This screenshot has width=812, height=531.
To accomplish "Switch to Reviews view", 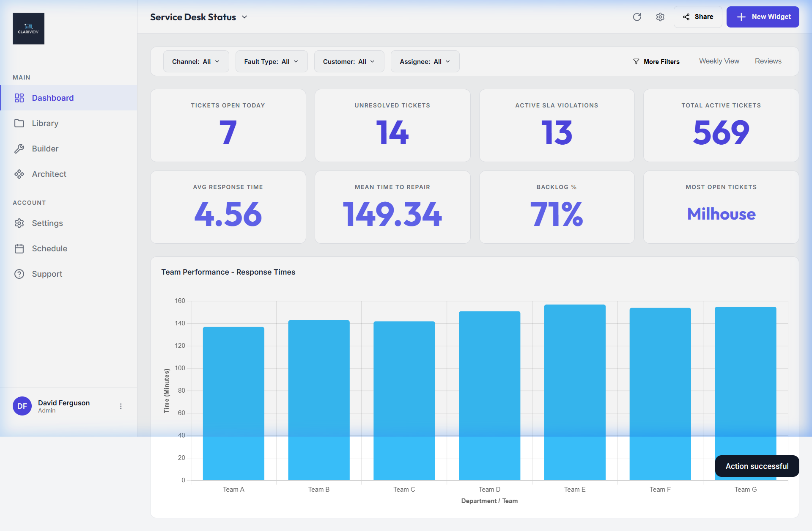I will [768, 61].
